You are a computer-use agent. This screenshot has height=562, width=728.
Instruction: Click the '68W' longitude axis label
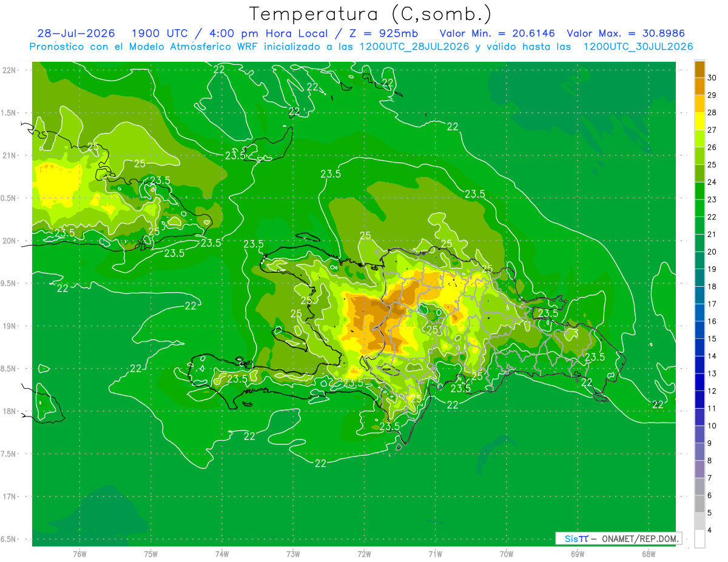click(x=649, y=554)
